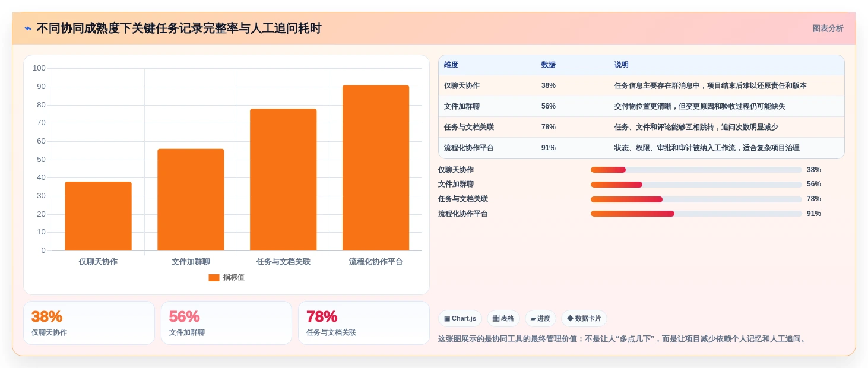Click the 任务与文档关联 78% progress bar
868x368 pixels.
[696, 199]
